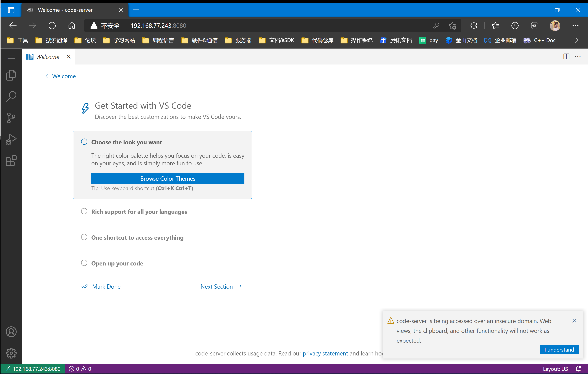Click the Browse Color Themes button
Viewport: 588px width, 374px height.
[168, 178]
